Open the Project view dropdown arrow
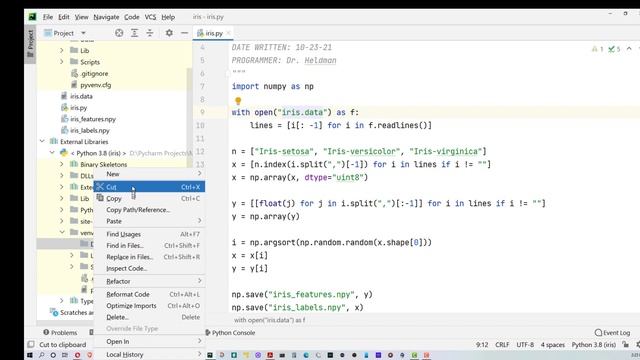Viewport: 640px width, 360px height. point(83,33)
